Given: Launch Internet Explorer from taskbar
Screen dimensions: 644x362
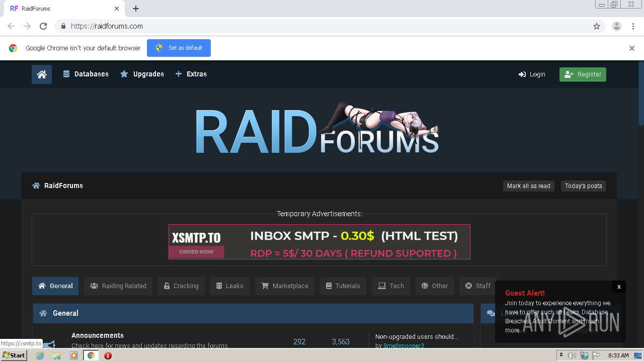Looking at the screenshot, I should (x=40, y=355).
